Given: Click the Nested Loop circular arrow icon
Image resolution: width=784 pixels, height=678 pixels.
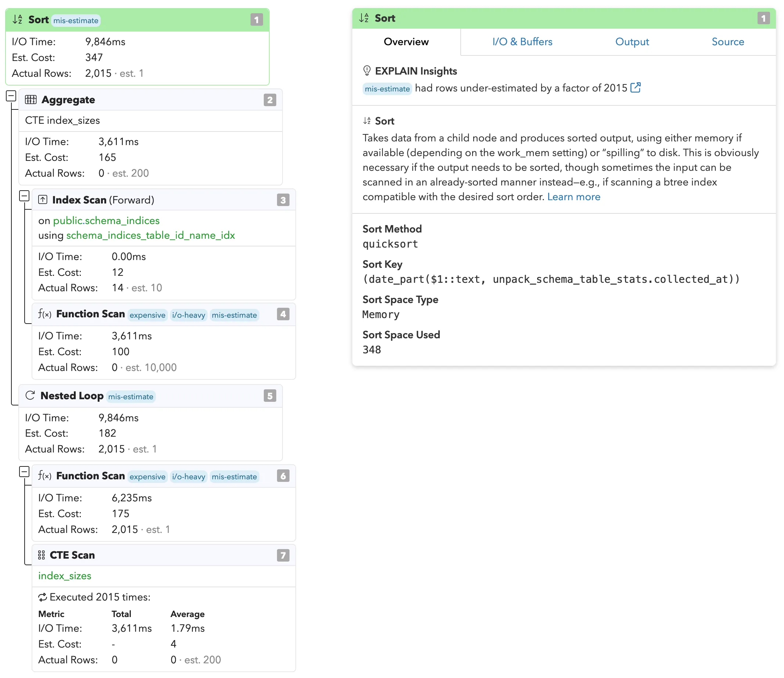Looking at the screenshot, I should [x=30, y=396].
